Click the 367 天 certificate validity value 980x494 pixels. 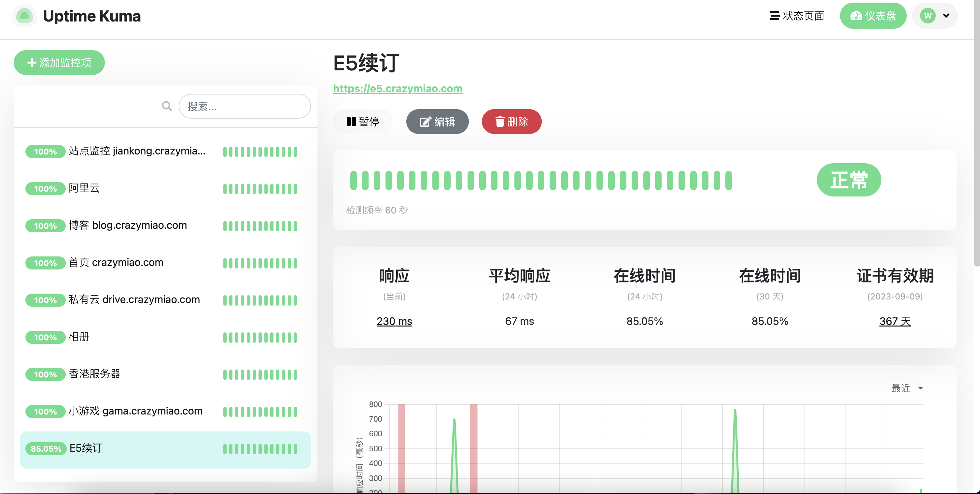point(895,321)
